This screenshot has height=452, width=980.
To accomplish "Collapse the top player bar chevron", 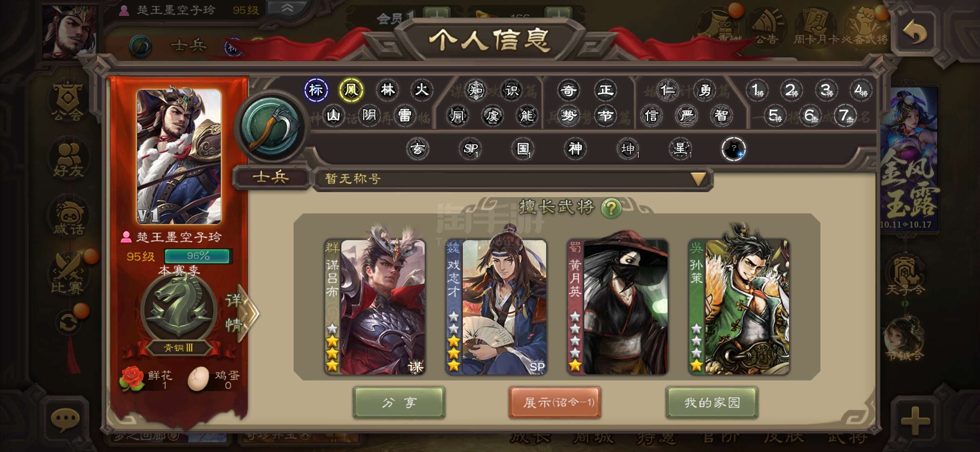I will (287, 8).
